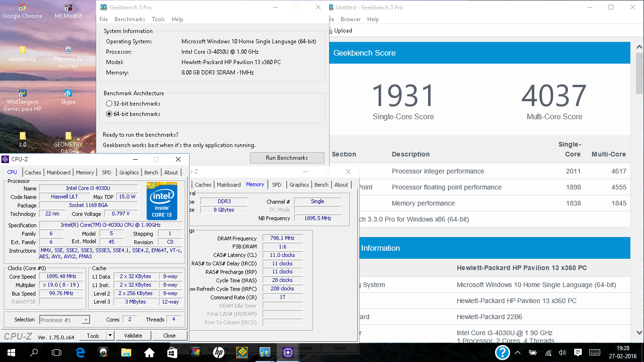Open SPD tab in rear CPU-Z window
Viewport: 644px width, 362px height.
277,185
